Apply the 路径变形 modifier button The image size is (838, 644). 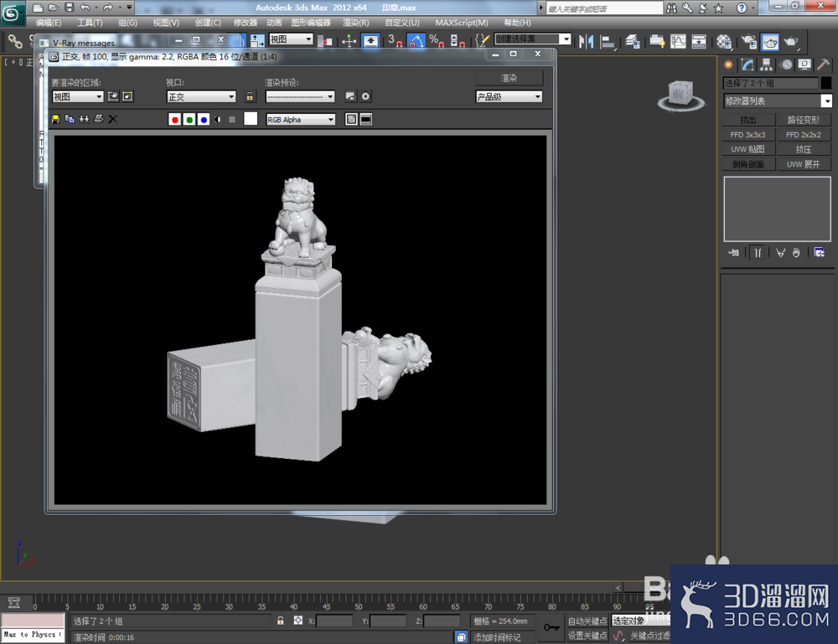[804, 120]
